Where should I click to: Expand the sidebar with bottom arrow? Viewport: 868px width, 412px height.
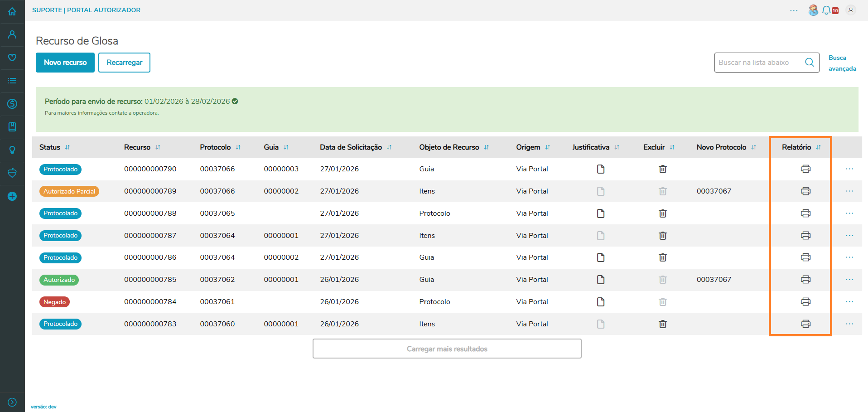coord(12,402)
